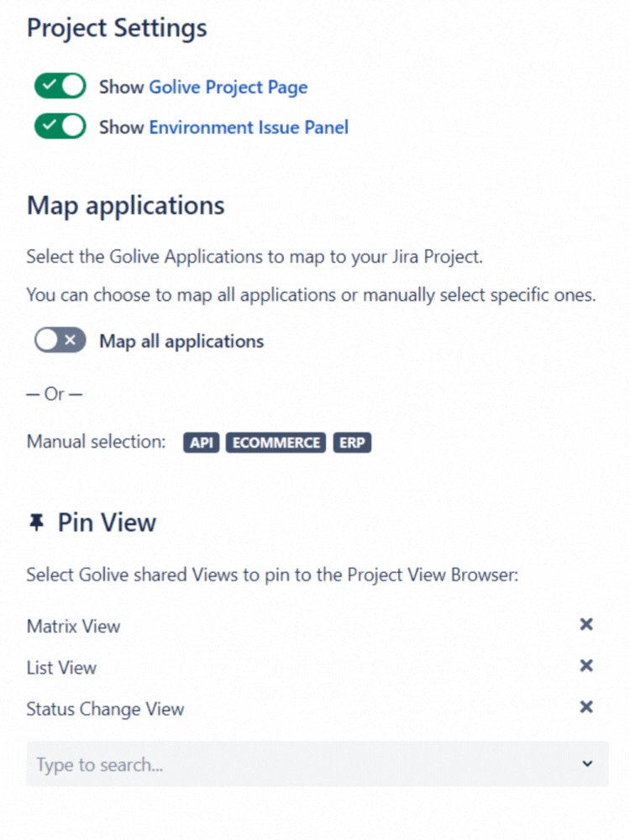Image resolution: width=630 pixels, height=840 pixels.
Task: Remove Matrix View using its X icon
Action: click(x=585, y=624)
